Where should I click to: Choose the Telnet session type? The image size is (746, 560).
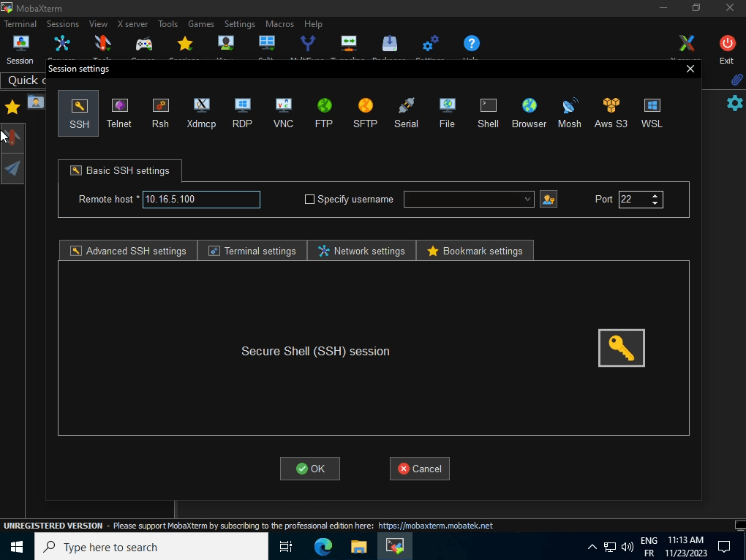coord(119,113)
